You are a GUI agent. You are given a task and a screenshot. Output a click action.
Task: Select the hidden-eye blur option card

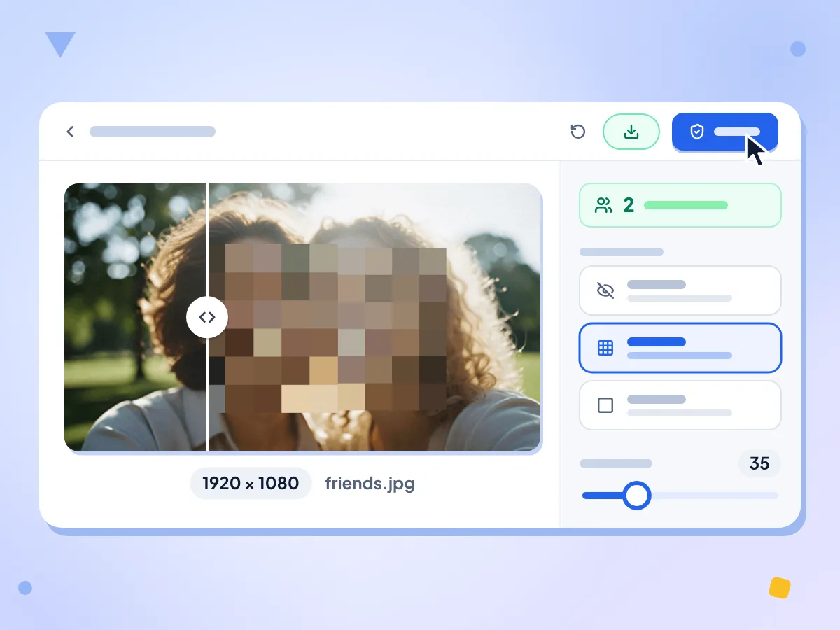pyautogui.click(x=680, y=290)
